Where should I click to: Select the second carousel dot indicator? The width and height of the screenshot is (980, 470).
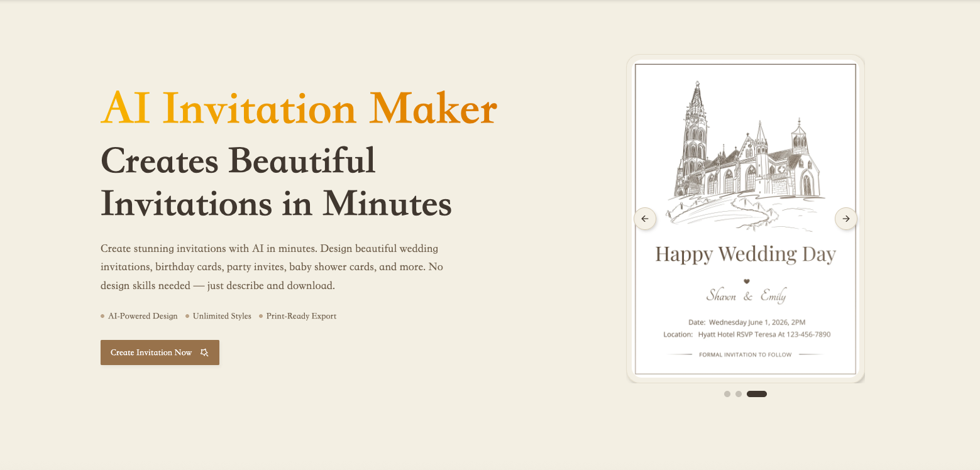(x=739, y=394)
